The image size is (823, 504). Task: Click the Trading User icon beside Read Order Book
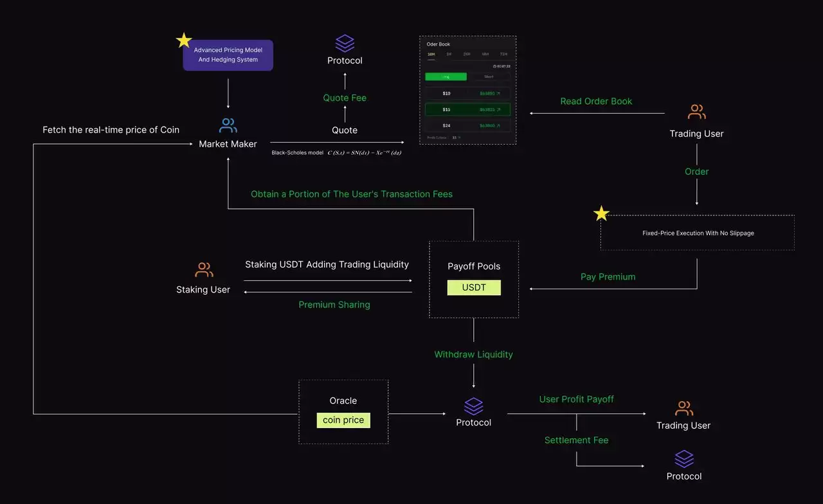click(696, 113)
